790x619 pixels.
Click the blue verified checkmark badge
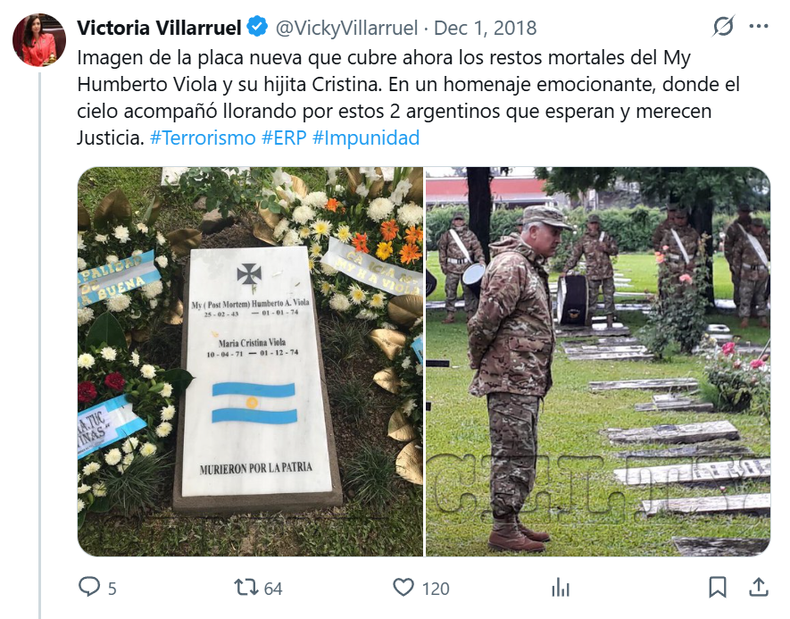[257, 26]
